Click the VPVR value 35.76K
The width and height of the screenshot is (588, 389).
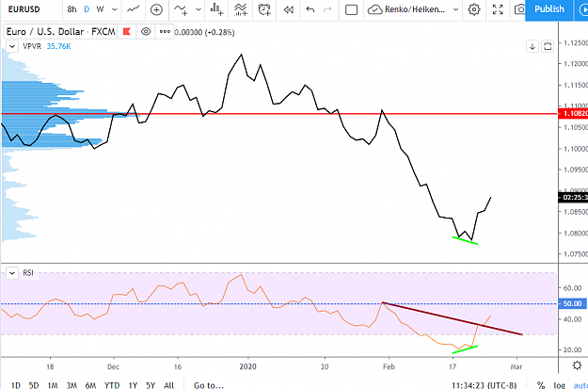[x=59, y=46]
